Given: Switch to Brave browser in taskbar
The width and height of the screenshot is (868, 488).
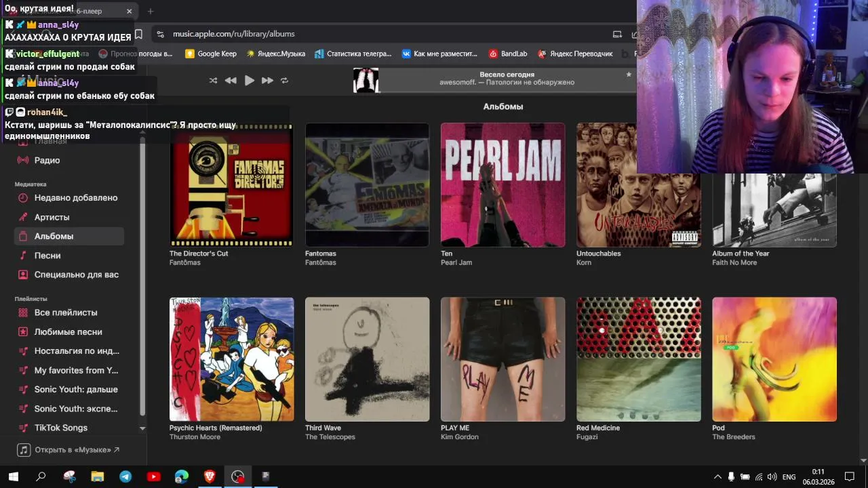Looking at the screenshot, I should point(210,476).
